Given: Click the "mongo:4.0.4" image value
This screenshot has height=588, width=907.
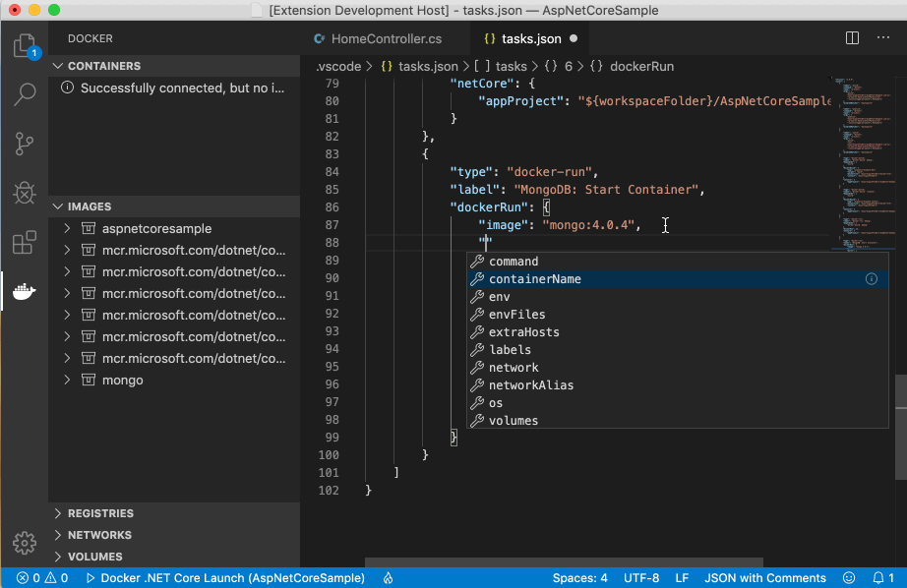Looking at the screenshot, I should pos(588,225).
